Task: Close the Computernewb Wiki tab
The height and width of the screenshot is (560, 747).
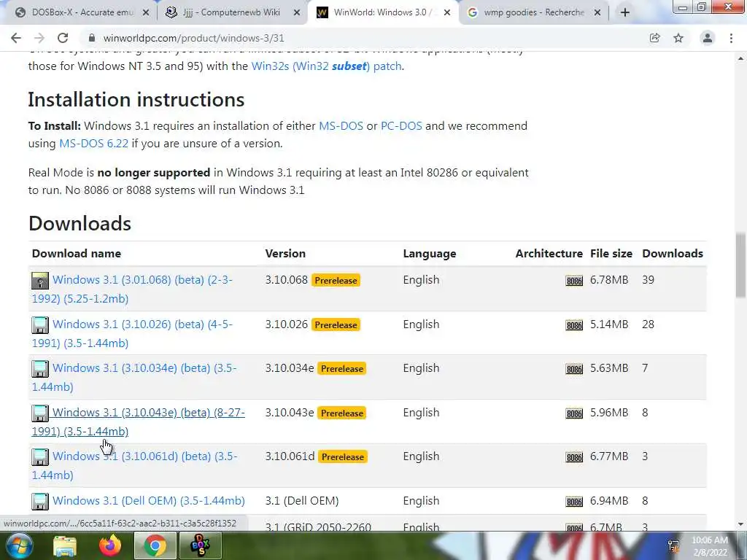Action: (297, 13)
